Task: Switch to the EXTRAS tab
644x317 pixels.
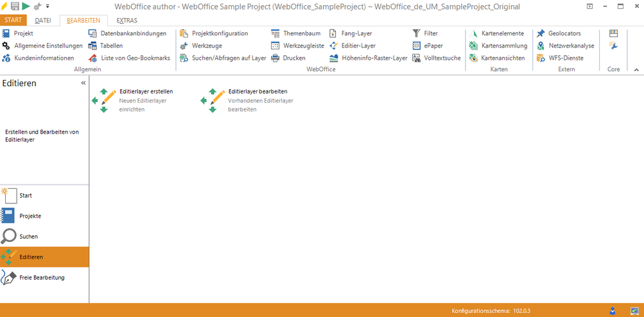Action: pos(126,21)
